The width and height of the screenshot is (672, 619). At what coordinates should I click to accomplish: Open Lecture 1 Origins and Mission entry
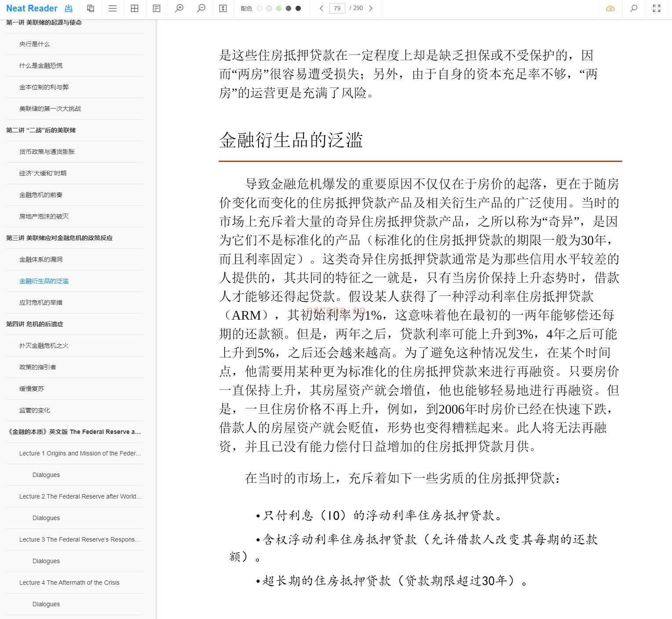tap(80, 453)
